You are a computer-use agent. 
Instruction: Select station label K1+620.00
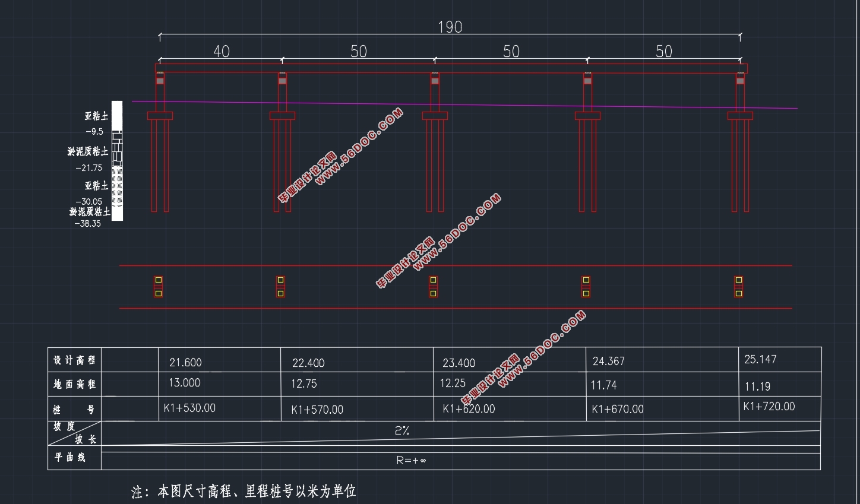click(469, 409)
